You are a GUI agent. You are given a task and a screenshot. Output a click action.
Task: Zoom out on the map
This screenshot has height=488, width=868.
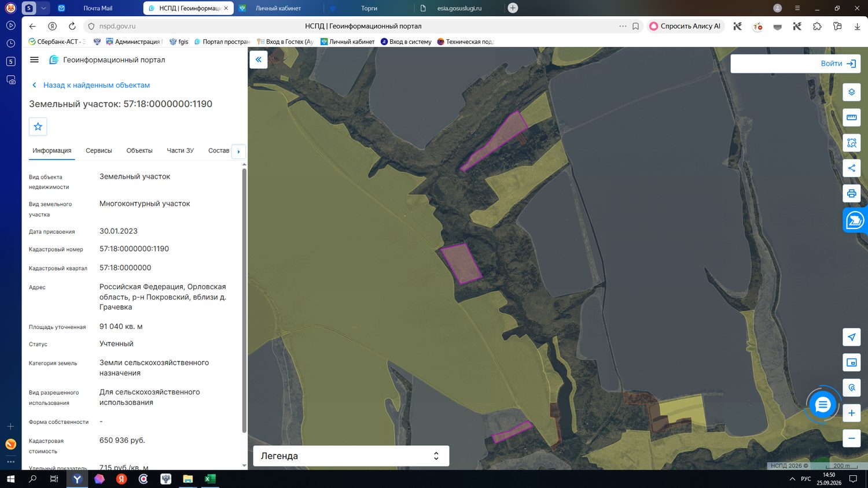tap(851, 438)
